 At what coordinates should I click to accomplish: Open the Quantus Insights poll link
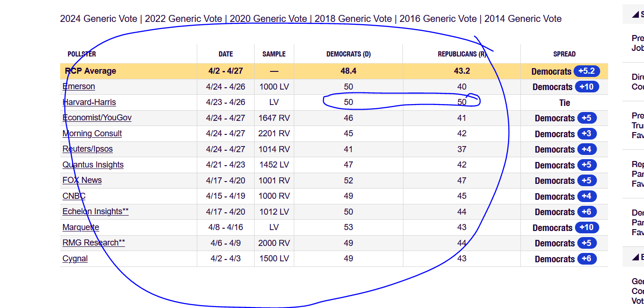(x=93, y=165)
